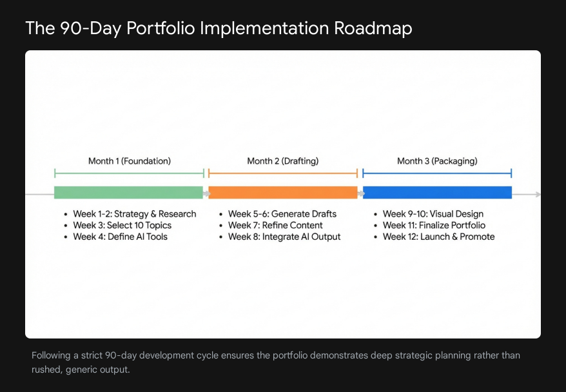Click the blue bracket above Month 3 bar
Image resolution: width=566 pixels, height=392 pixels.
tap(437, 173)
